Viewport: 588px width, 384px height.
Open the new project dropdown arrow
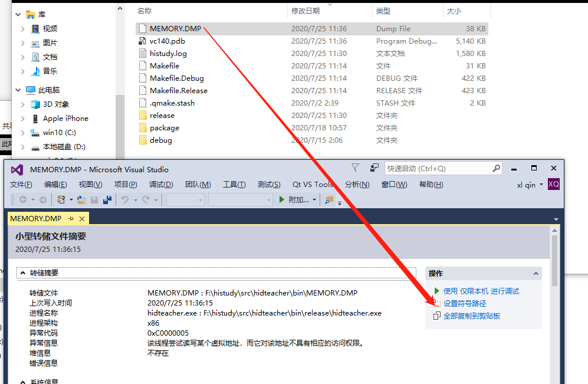(x=71, y=200)
